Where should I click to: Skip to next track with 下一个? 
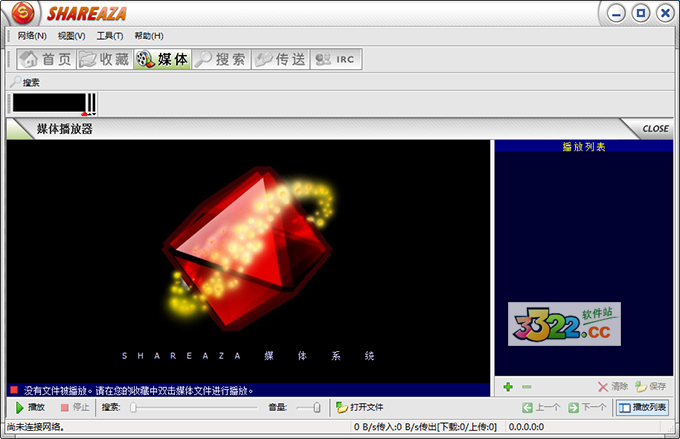point(587,407)
